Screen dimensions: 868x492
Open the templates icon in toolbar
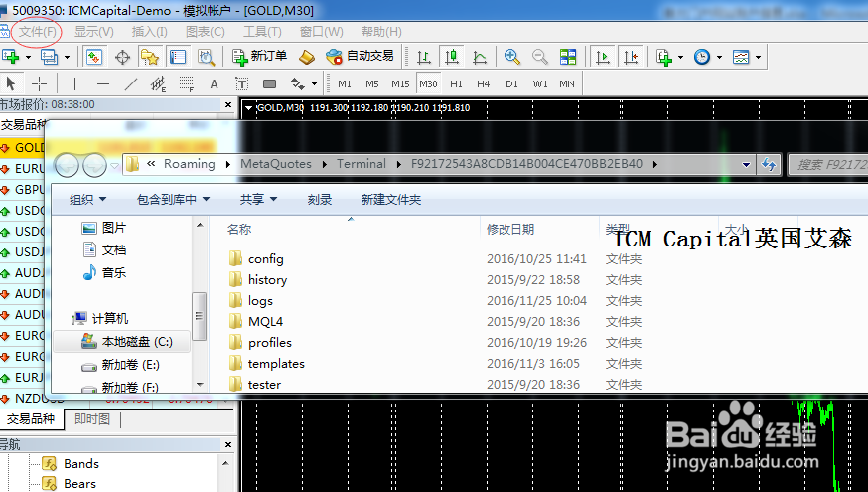point(741,57)
